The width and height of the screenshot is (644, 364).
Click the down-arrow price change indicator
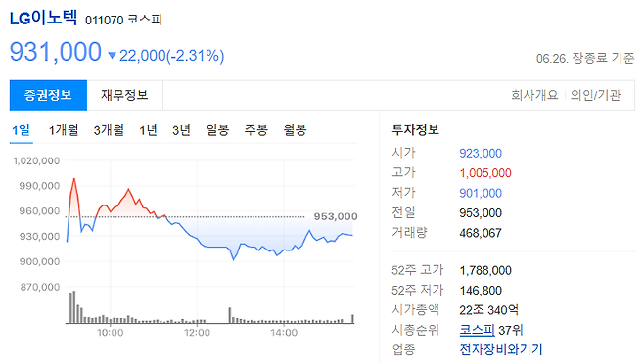113,55
